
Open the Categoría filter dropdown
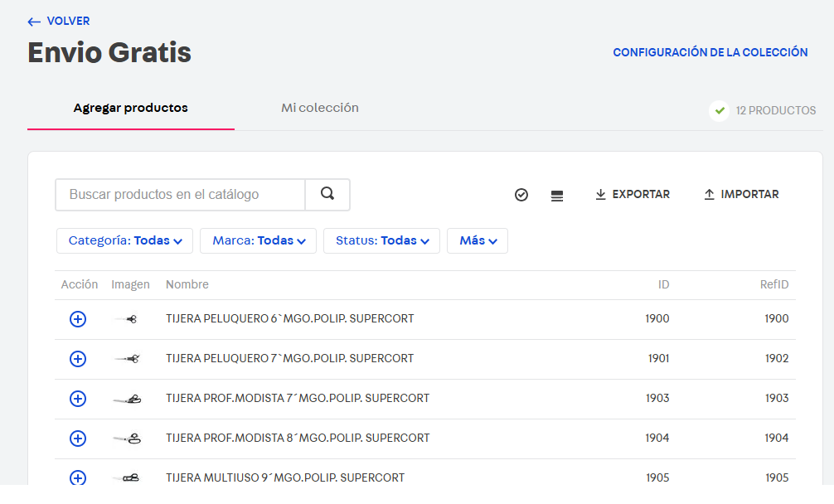pos(124,241)
